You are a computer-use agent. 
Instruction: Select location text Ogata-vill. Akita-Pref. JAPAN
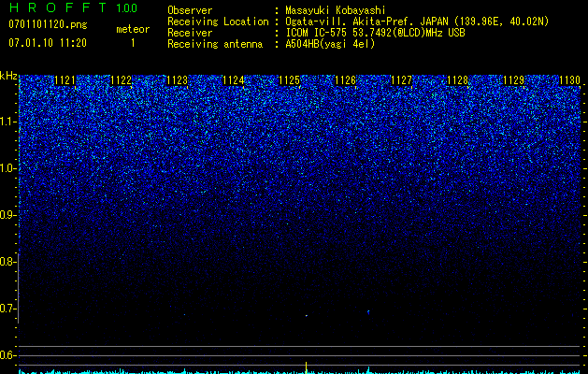368,22
